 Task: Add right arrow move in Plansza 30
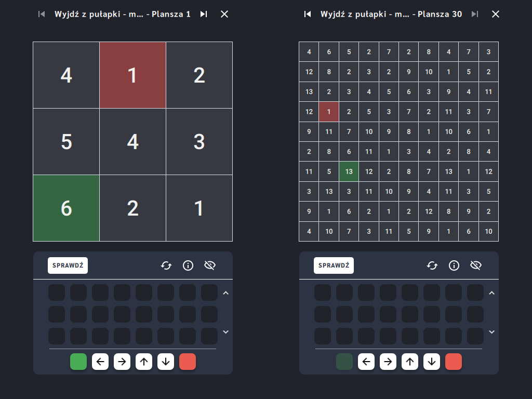388,362
